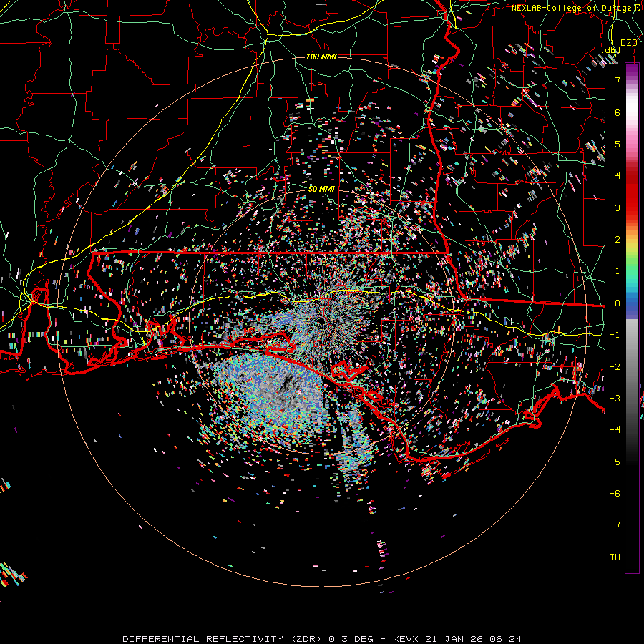This screenshot has height=644, width=644.
Task: Click the 'DZD' product label
Action: tap(628, 43)
